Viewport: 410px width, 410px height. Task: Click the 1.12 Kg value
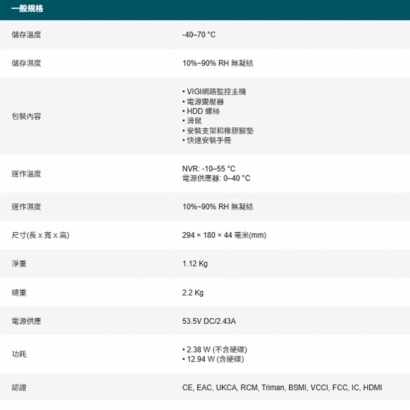click(x=195, y=264)
